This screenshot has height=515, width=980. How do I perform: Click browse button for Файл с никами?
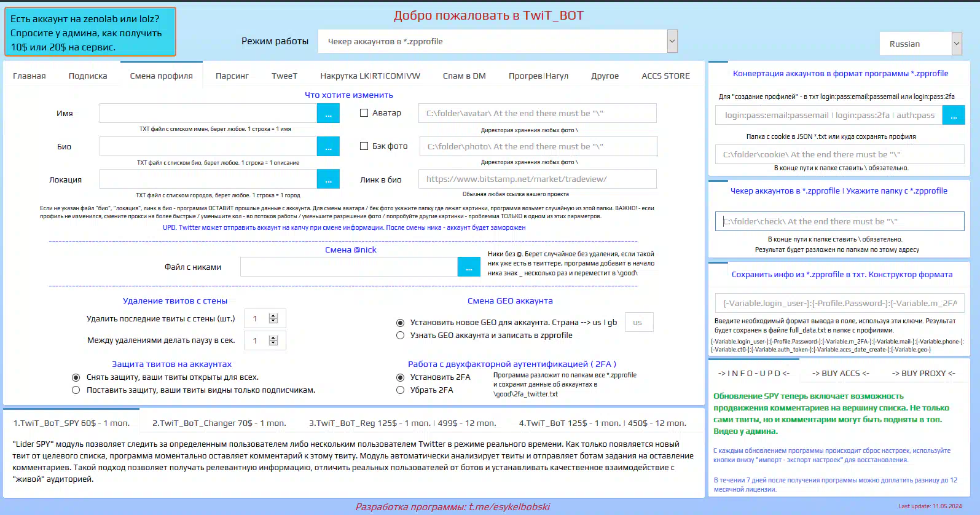(x=469, y=267)
